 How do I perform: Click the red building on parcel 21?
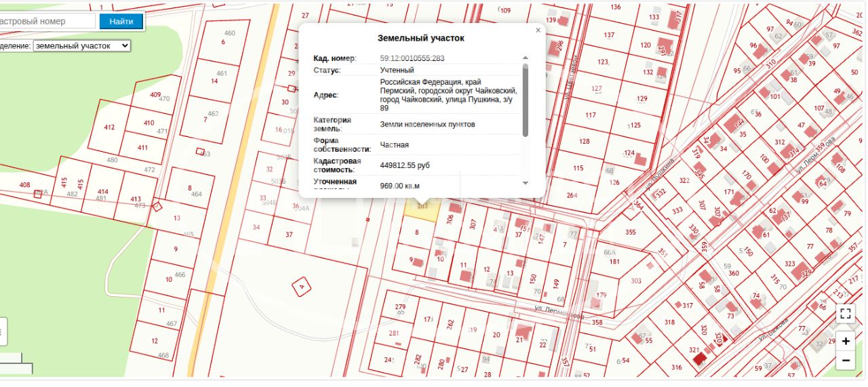point(523,331)
